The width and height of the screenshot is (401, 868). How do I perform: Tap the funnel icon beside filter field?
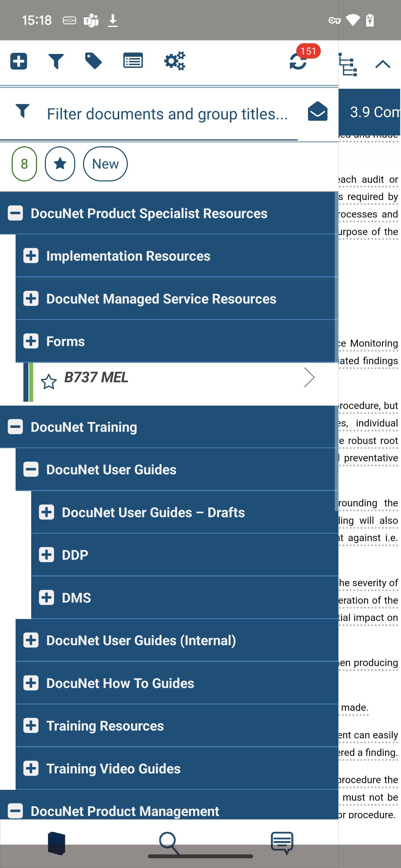point(23,111)
